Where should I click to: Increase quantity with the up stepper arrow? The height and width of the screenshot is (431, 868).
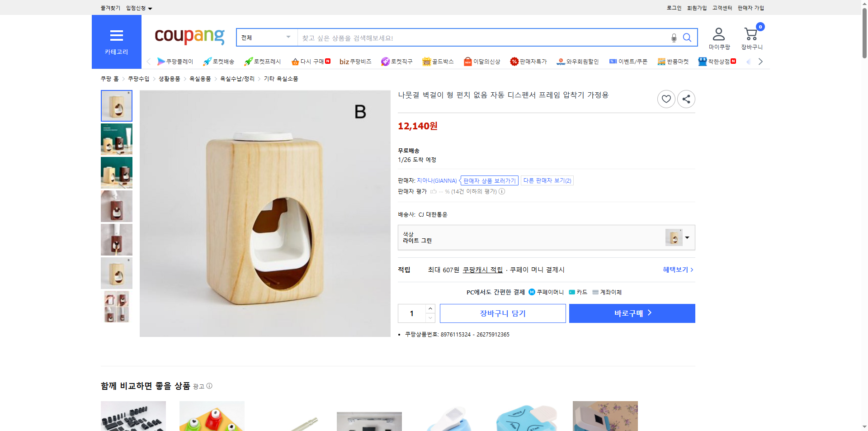(x=430, y=308)
